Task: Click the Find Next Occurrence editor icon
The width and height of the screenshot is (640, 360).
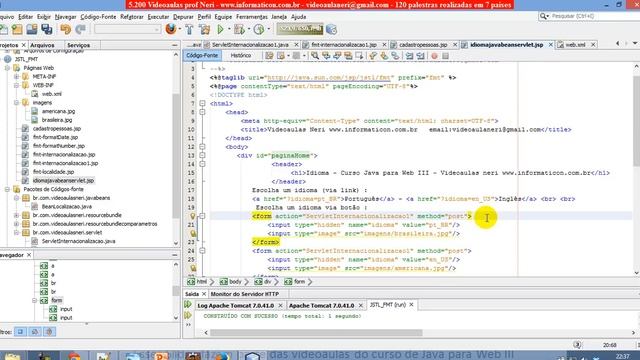Action: coord(337,56)
